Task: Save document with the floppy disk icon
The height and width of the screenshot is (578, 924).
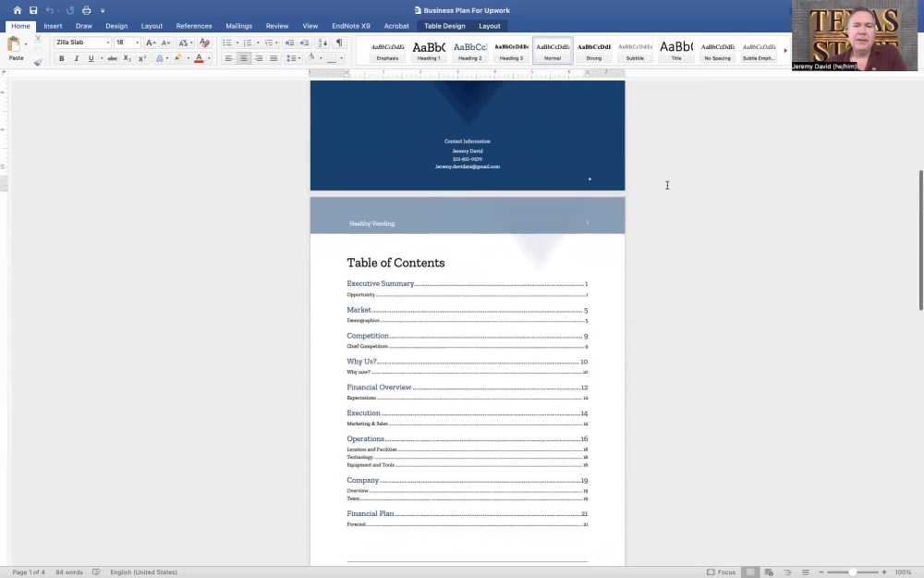Action: coord(33,10)
